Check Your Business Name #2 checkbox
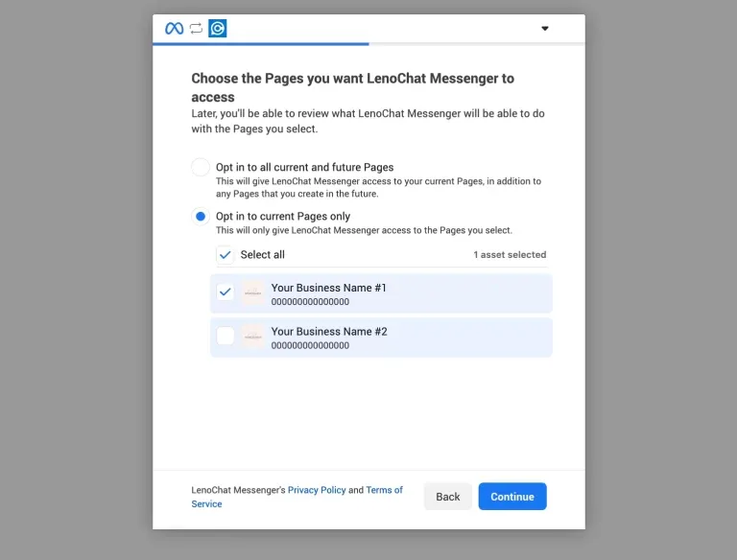Image resolution: width=737 pixels, height=560 pixels. coord(226,336)
